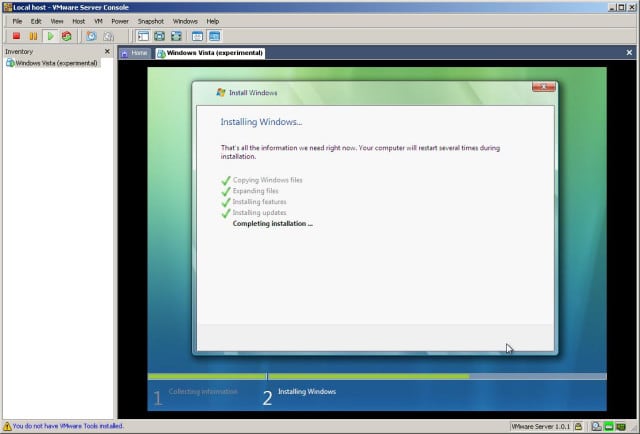This screenshot has height=434, width=640.
Task: Click the console view toolbar icon
Action: pyautogui.click(x=214, y=36)
